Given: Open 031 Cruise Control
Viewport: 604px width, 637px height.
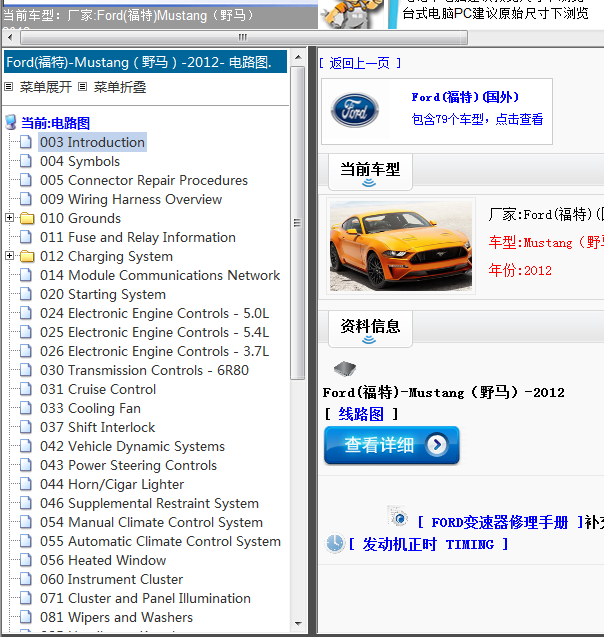Looking at the screenshot, I should pos(98,389).
